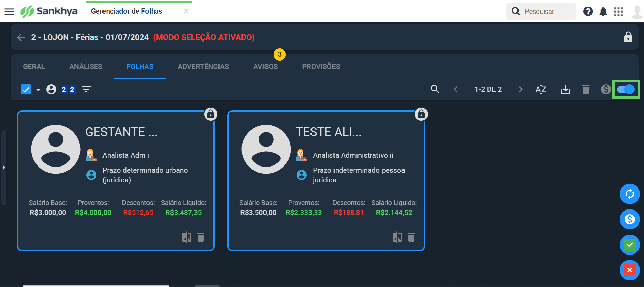This screenshot has width=644, height=287.
Task: Click the R$2.144,52 net salary value
Action: point(394,213)
